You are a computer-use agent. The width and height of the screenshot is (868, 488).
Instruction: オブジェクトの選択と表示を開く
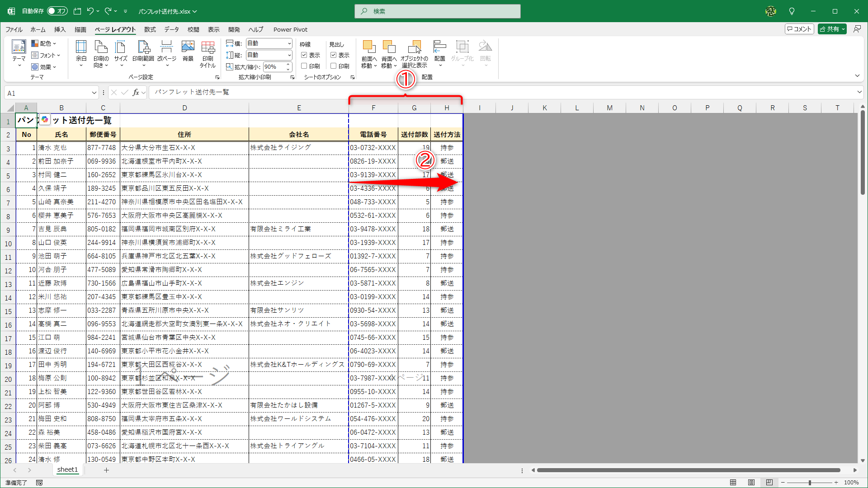[414, 52]
